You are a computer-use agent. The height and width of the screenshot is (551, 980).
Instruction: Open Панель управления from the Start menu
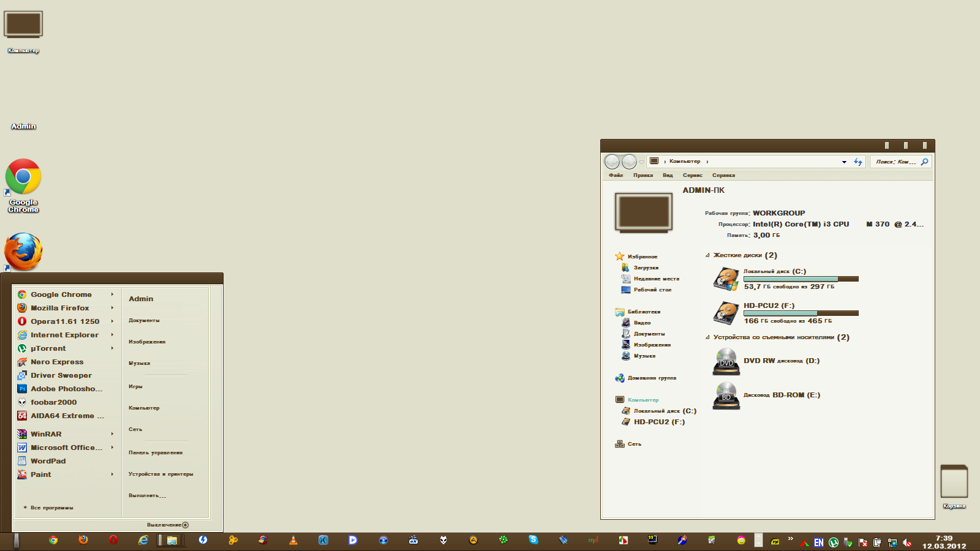[x=156, y=453]
